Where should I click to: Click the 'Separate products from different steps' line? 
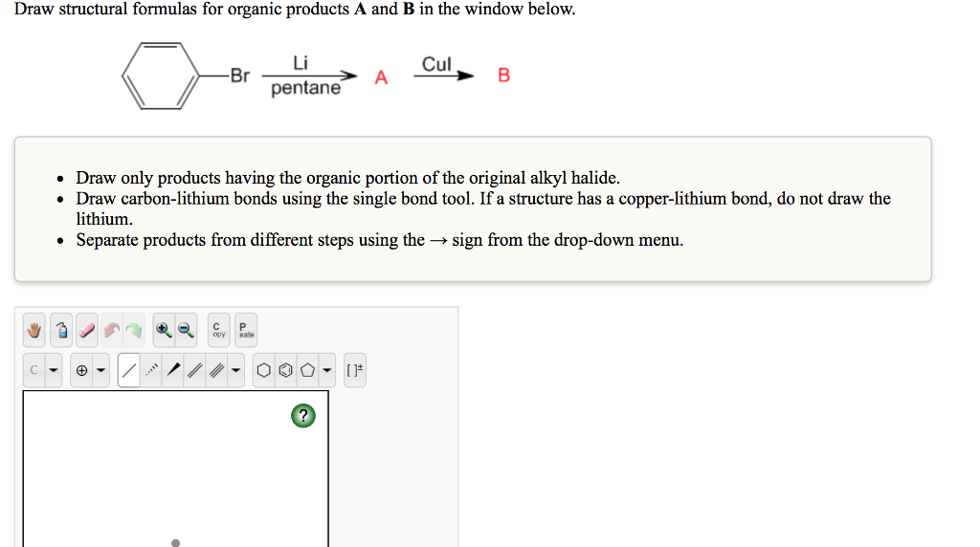coord(379,240)
